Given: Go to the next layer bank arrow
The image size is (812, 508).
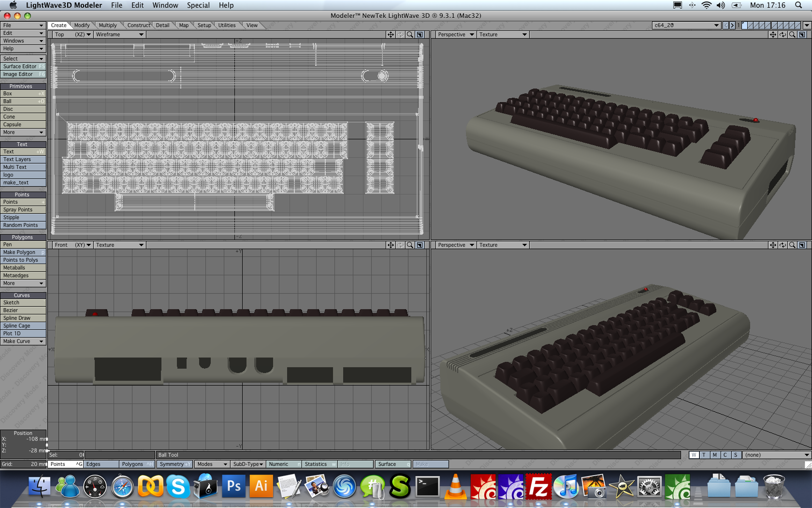Looking at the screenshot, I should [x=732, y=25].
